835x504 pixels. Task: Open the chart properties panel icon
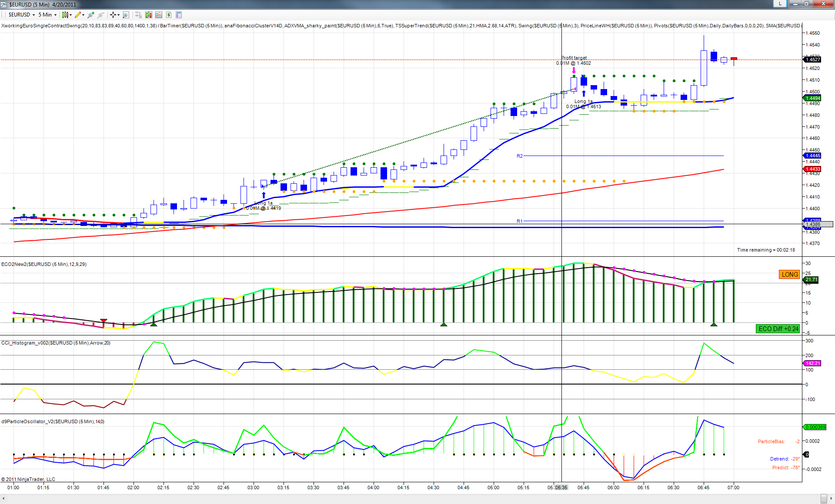179,15
